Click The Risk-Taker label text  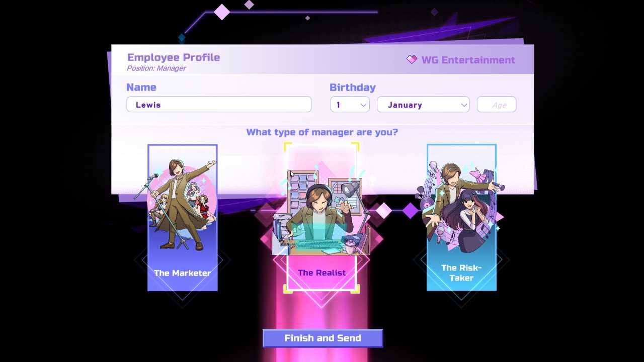click(461, 273)
